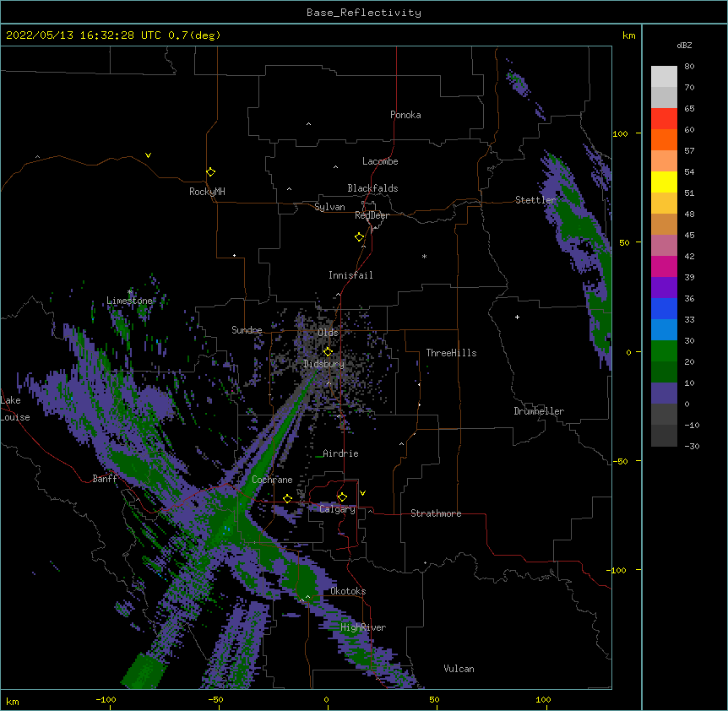Click the Base_Reflectivity title

364,13
